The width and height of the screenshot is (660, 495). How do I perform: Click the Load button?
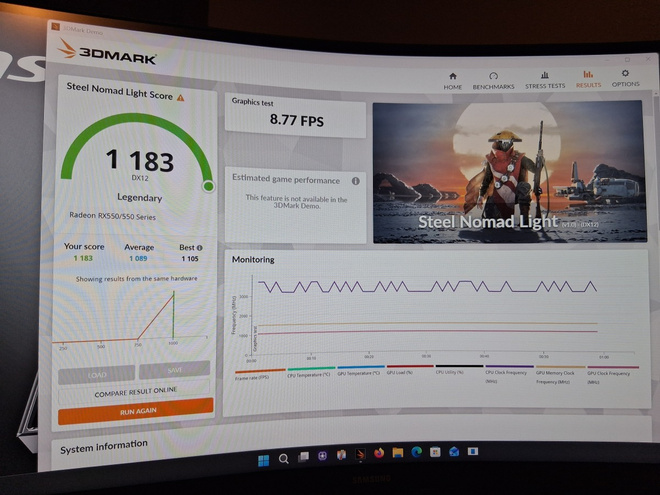tap(96, 375)
